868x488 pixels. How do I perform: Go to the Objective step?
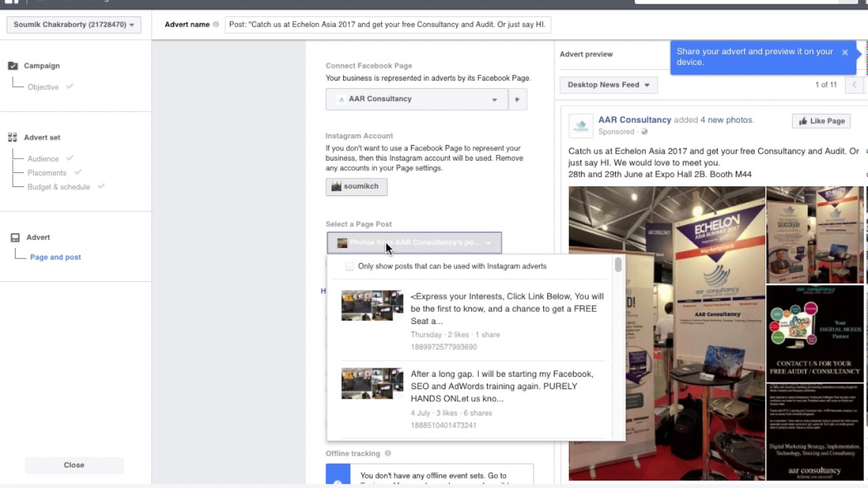pos(43,87)
